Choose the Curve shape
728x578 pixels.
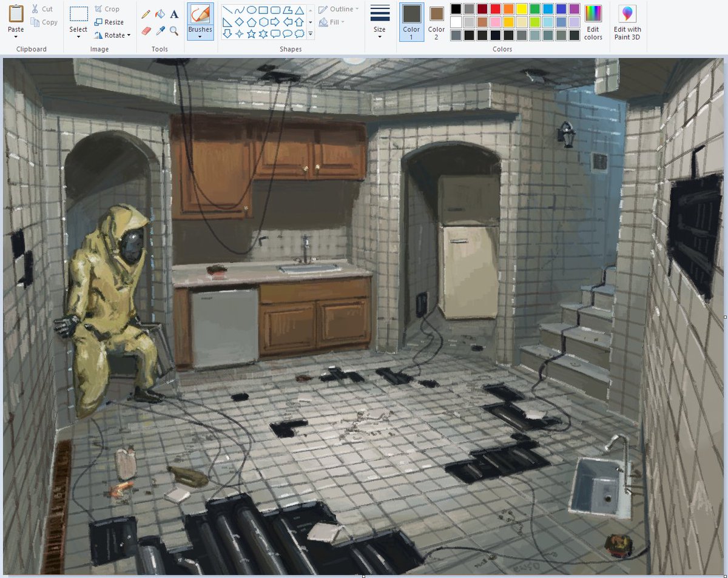(x=240, y=10)
